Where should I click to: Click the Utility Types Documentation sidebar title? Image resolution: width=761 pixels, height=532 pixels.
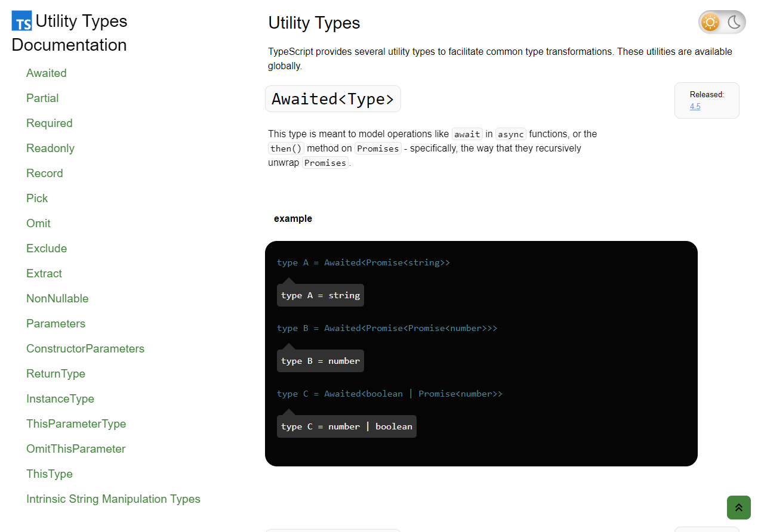click(x=69, y=33)
